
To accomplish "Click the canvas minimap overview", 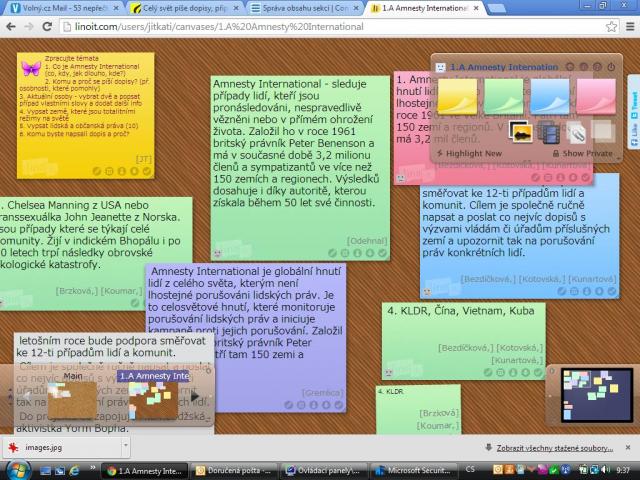I will pyautogui.click(x=597, y=394).
